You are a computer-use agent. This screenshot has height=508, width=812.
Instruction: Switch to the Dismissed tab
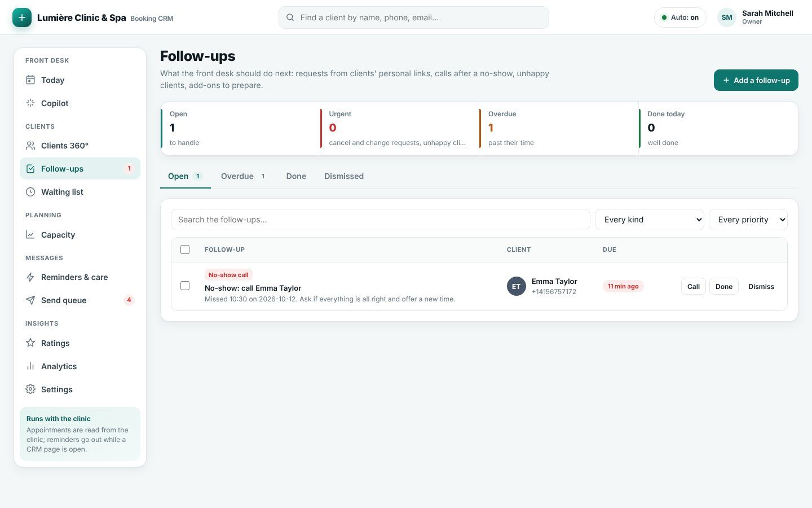coord(344,176)
